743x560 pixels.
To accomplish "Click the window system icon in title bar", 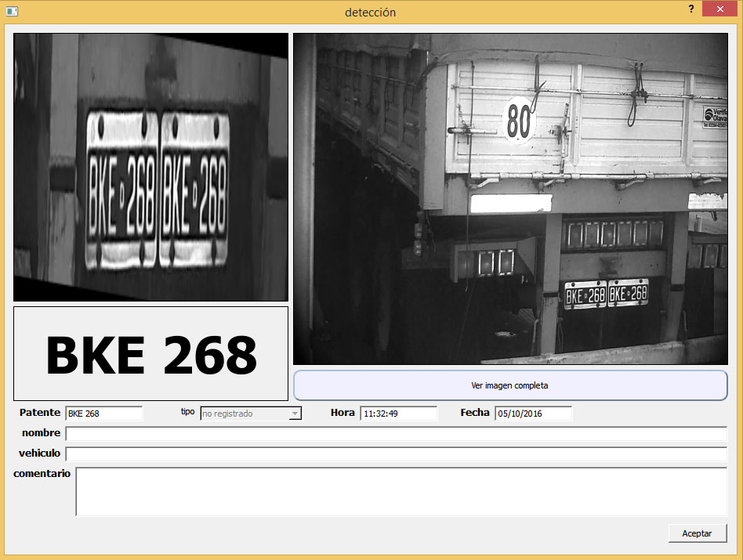I will coord(12,12).
